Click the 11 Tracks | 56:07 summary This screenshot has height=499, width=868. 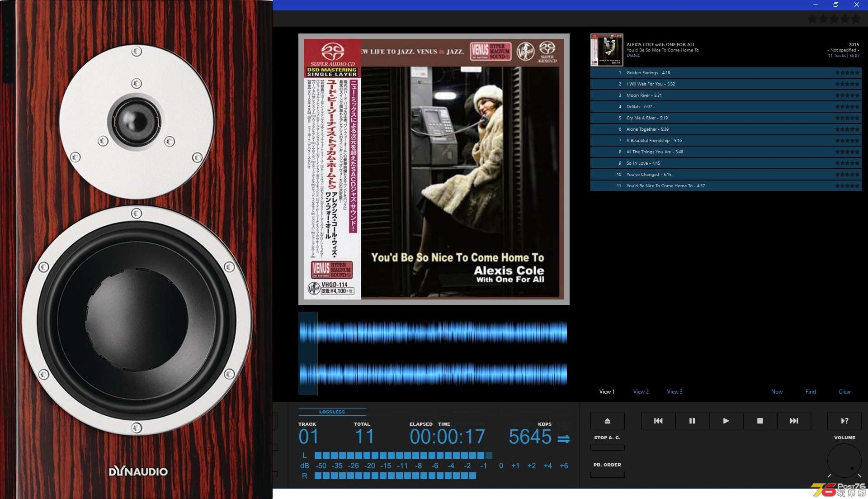coord(844,56)
